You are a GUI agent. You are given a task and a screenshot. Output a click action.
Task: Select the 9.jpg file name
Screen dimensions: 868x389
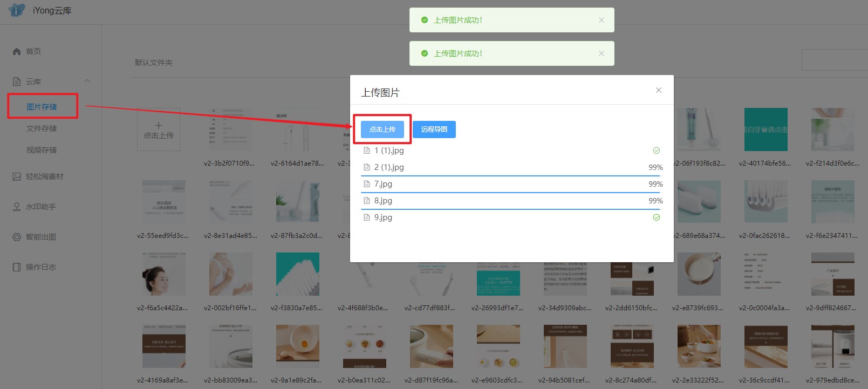pos(383,217)
